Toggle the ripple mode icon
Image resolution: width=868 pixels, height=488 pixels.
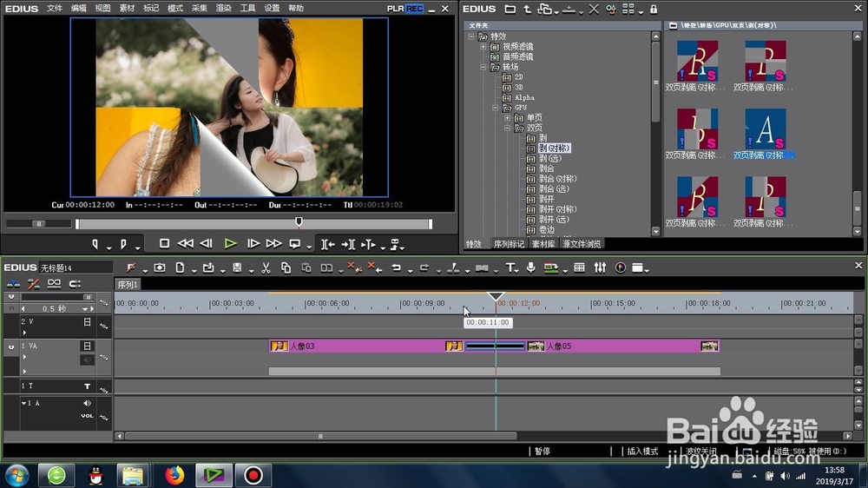click(33, 284)
